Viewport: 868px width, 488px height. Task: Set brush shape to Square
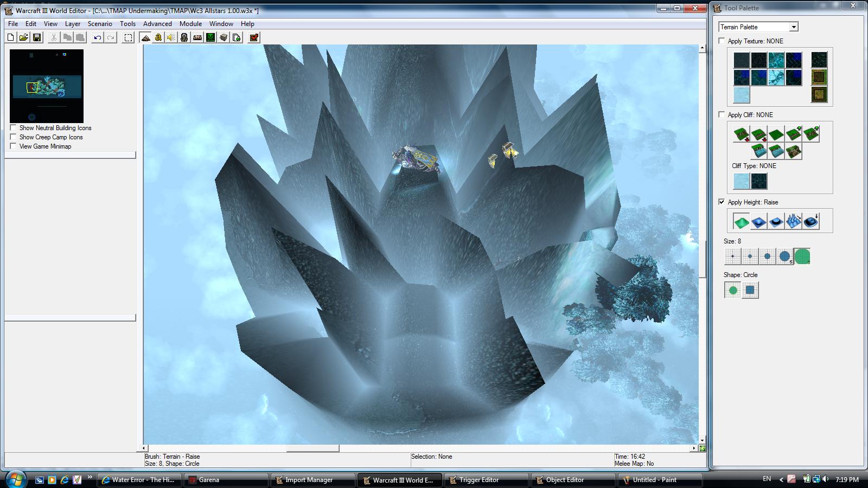[x=750, y=290]
